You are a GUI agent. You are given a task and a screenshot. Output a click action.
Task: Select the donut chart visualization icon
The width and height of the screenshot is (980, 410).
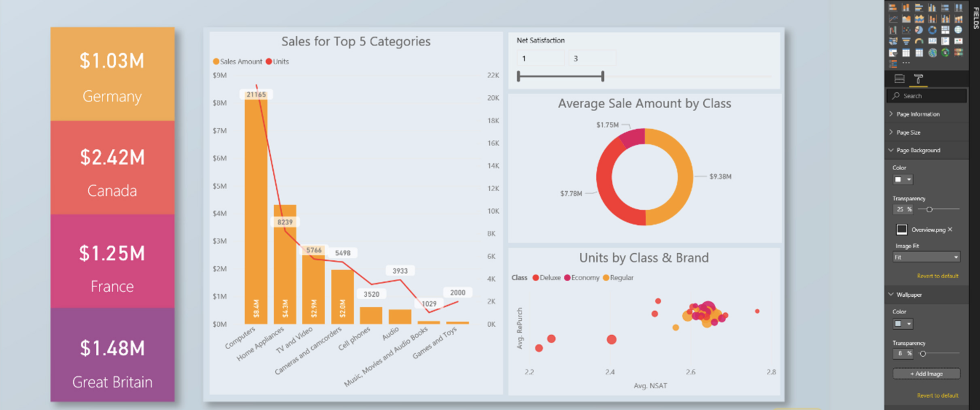pos(932,30)
